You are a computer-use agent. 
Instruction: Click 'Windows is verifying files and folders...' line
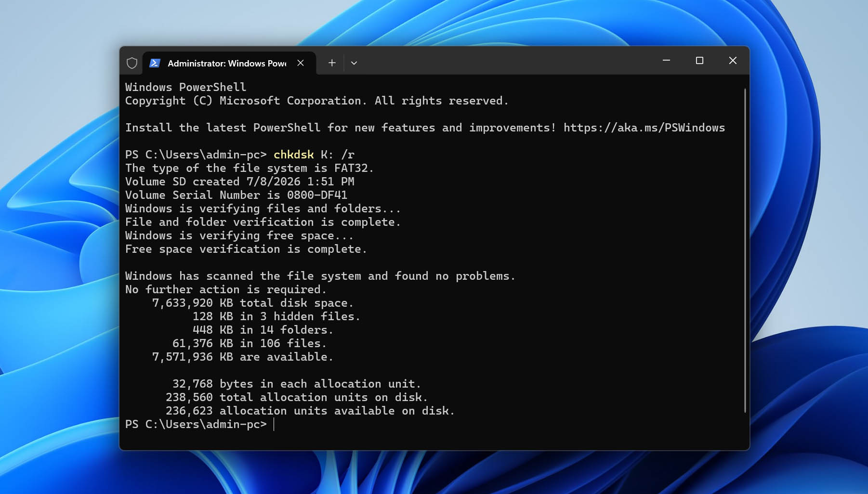[x=263, y=208]
